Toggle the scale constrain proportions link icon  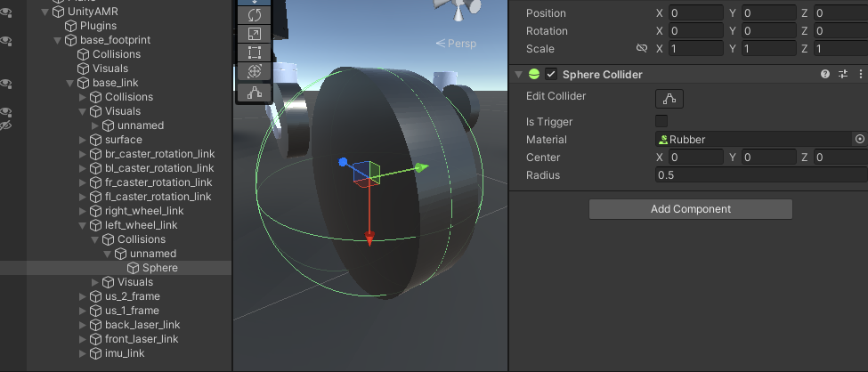(x=641, y=49)
